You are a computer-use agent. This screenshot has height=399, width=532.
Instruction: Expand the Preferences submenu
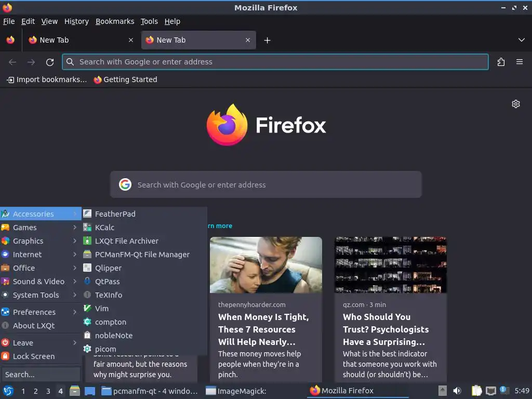[41, 312]
